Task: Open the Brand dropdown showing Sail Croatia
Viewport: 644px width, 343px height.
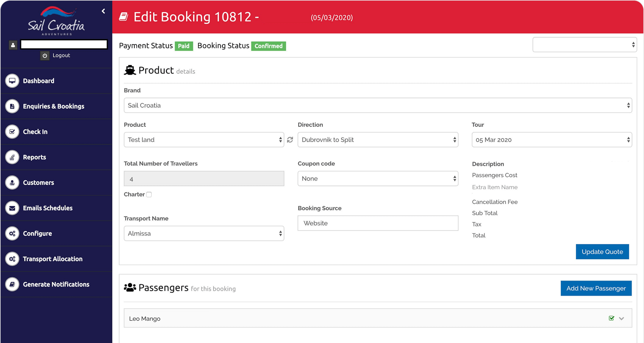Action: pos(378,105)
